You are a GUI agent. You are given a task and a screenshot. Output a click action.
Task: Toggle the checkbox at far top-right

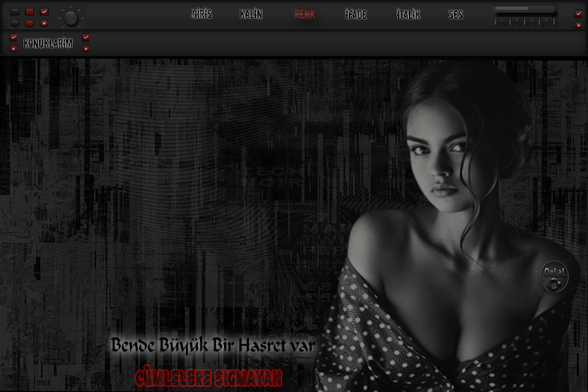[578, 13]
